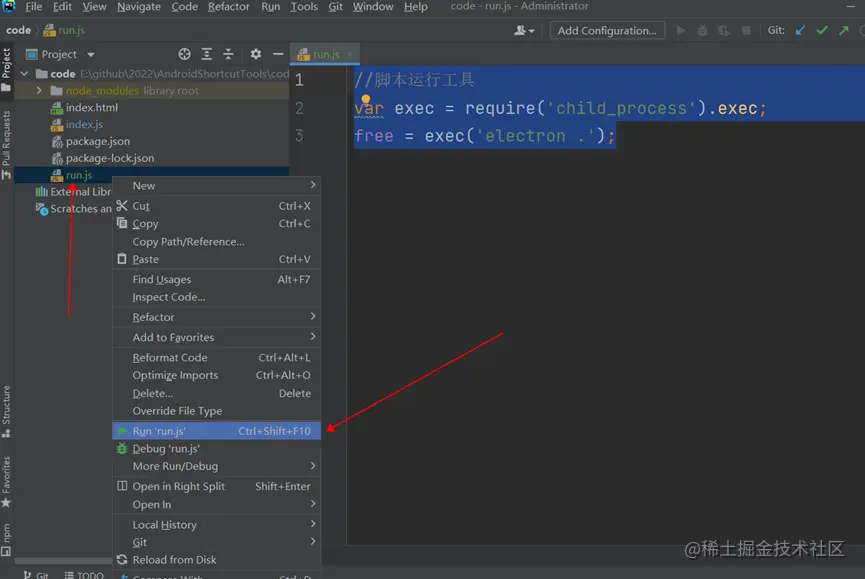Click the yellow intention lightbulb in editor
This screenshot has height=579, width=865.
(x=366, y=99)
